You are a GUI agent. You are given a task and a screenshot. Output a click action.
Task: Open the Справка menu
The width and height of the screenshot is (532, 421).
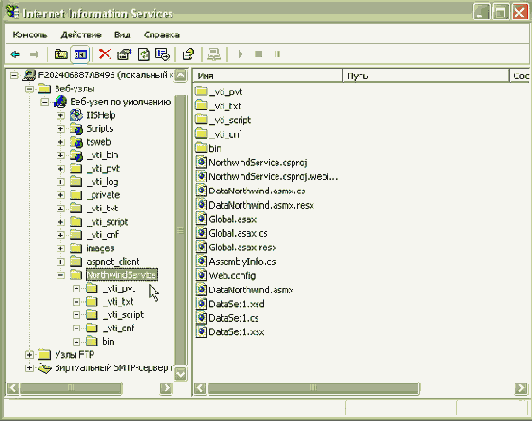(x=162, y=35)
